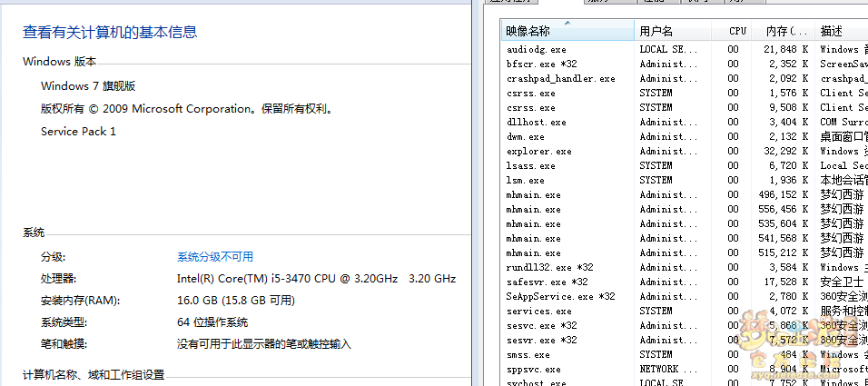Select the rundll32.exe *32 process
Viewport: 868px width, 386px height.
(685, 268)
